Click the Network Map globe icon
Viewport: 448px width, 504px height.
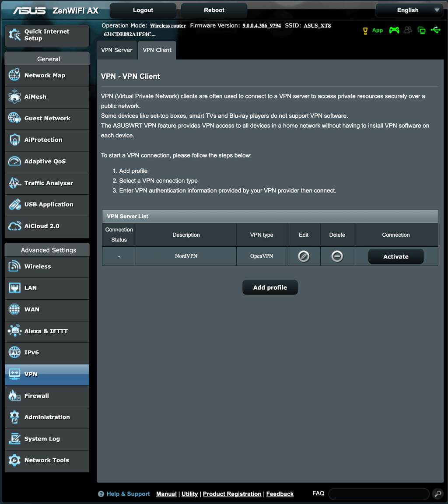coord(14,75)
